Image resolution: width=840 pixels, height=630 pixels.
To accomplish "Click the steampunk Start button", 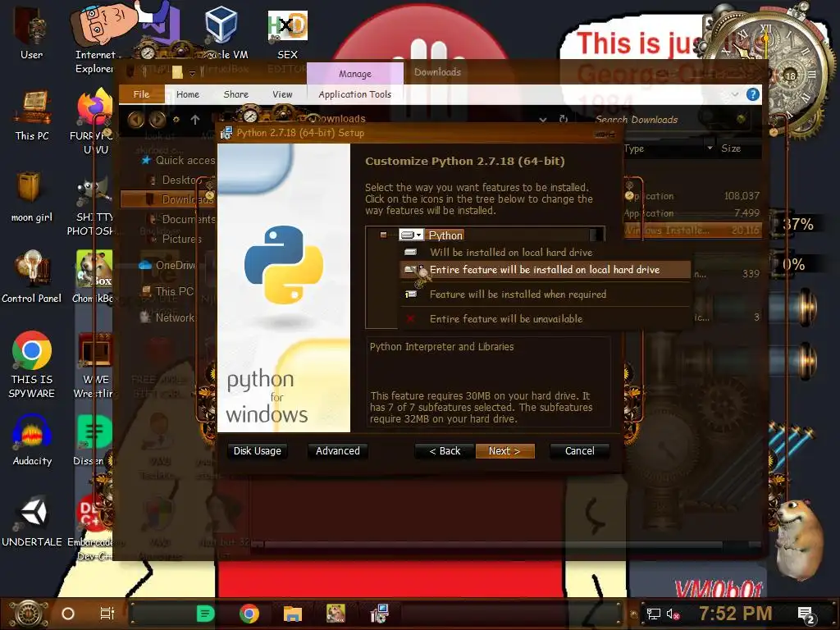I will pyautogui.click(x=29, y=614).
